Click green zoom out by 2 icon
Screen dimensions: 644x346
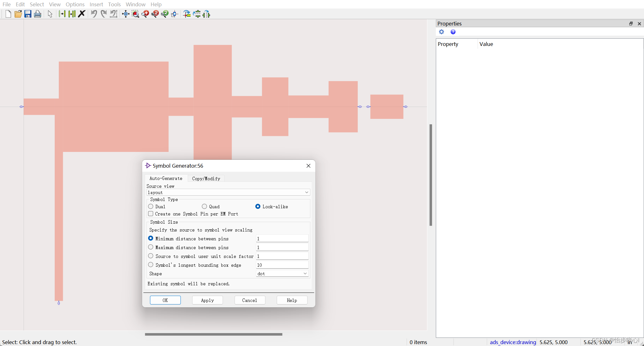coord(164,14)
